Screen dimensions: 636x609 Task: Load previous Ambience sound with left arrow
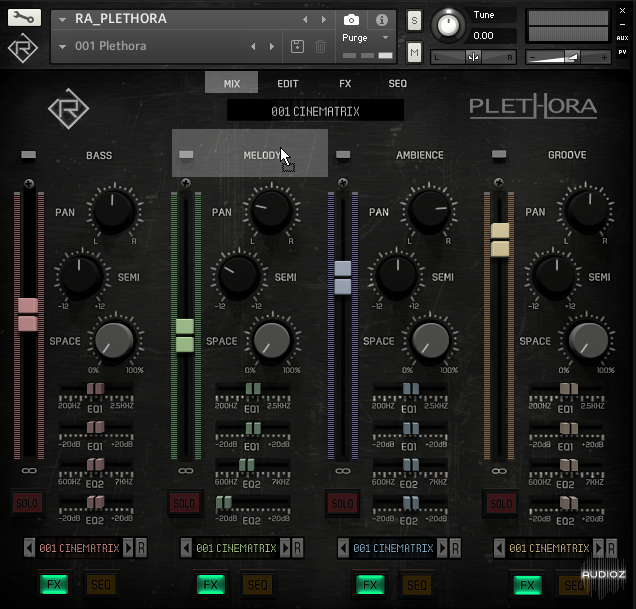343,548
